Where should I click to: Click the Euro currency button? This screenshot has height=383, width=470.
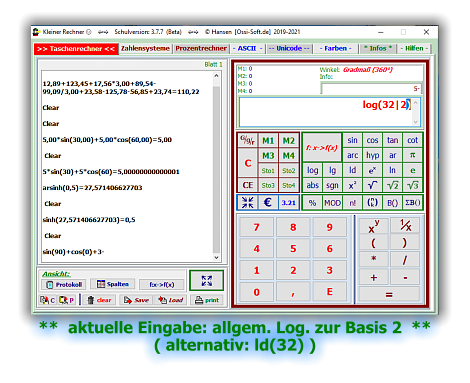pos(268,202)
